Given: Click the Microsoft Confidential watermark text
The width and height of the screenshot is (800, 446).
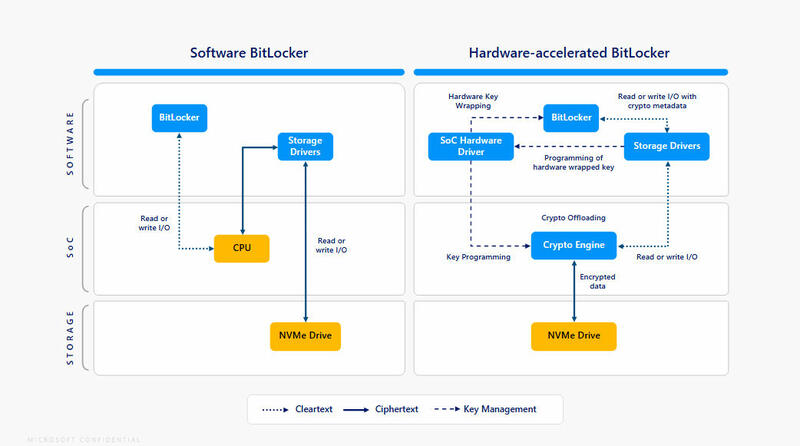Looking at the screenshot, I should (x=71, y=439).
